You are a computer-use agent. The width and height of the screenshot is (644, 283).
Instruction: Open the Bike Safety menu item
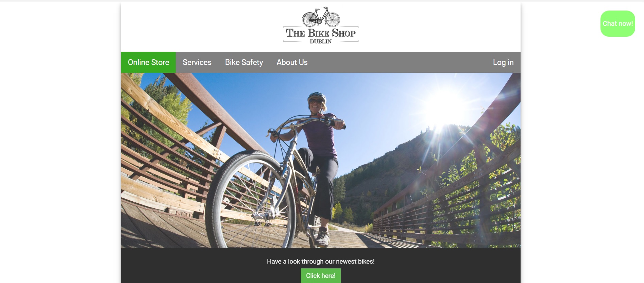pos(244,62)
